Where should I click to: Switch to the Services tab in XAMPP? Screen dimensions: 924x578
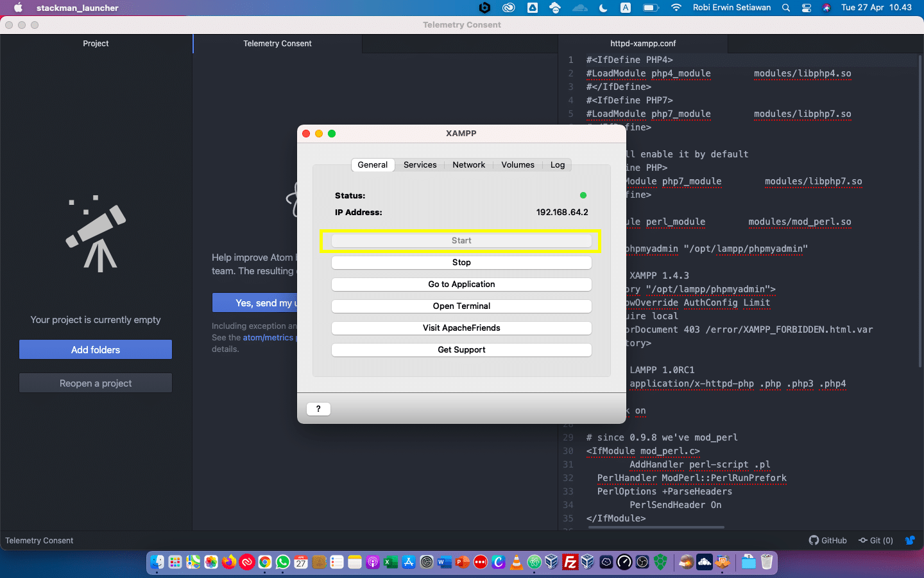420,165
